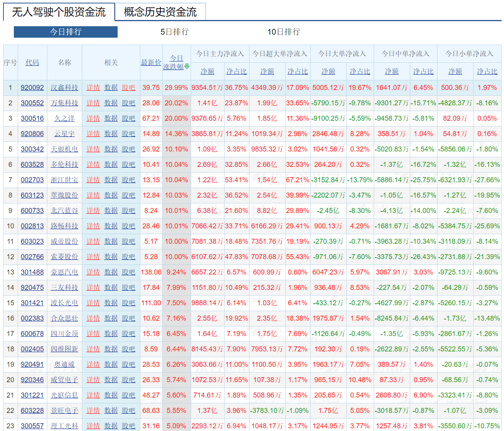Screen dimensions: 504x431
Task: Open 详情 link for 久之洋
Action: click(x=93, y=118)
